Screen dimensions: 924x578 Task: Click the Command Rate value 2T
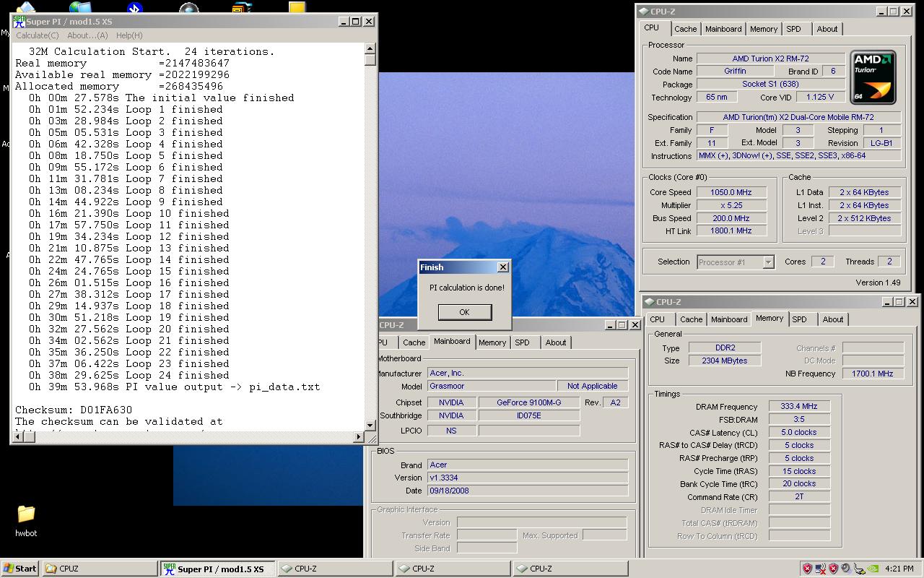(799, 496)
